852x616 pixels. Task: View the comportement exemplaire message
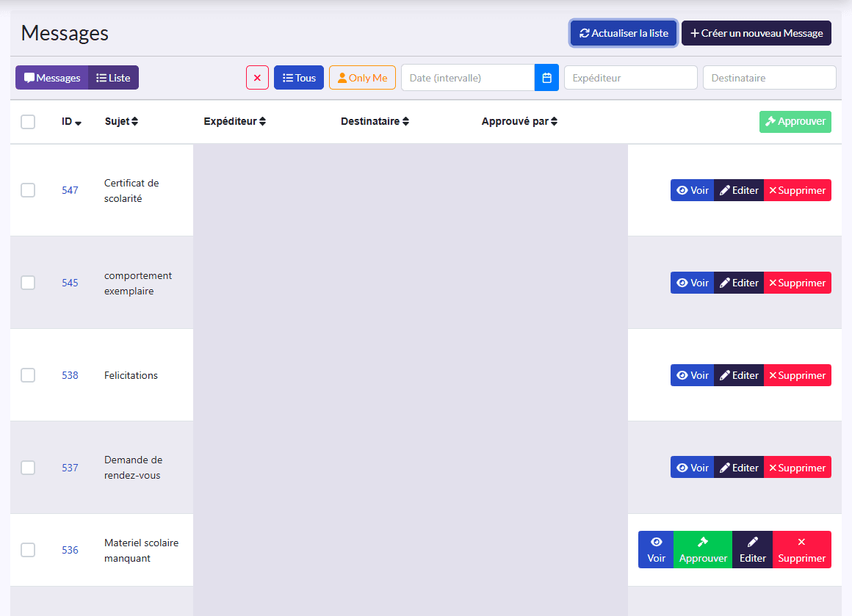coord(692,283)
